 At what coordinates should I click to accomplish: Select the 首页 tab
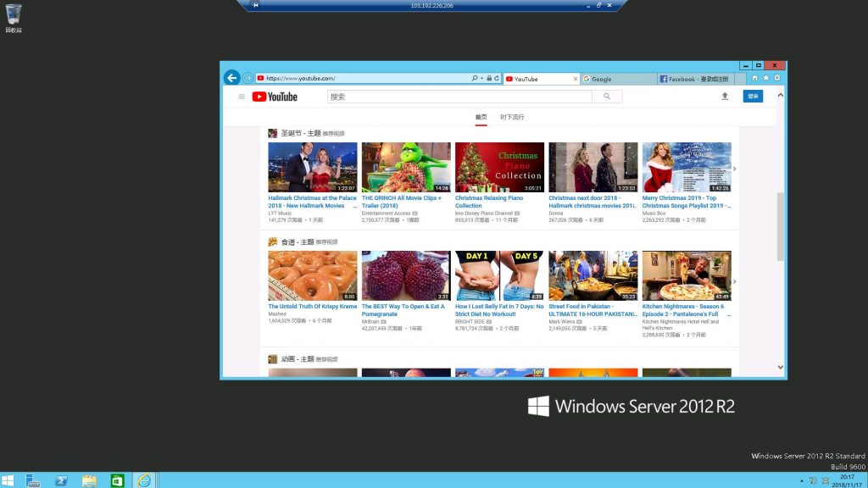(481, 117)
